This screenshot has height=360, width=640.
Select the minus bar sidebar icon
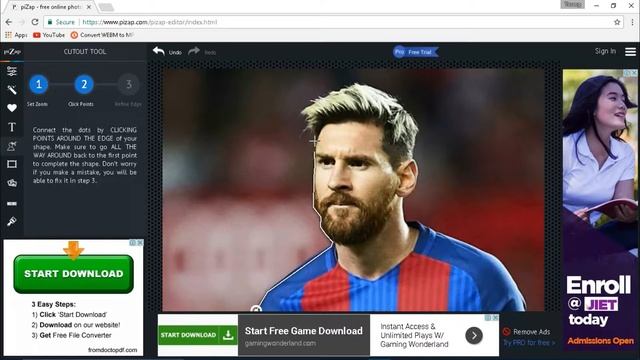click(12, 203)
